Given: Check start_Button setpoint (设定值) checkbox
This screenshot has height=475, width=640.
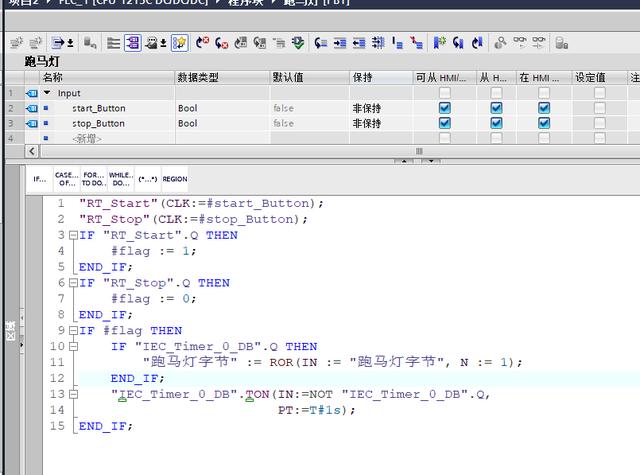Looking at the screenshot, I should pyautogui.click(x=600, y=108).
